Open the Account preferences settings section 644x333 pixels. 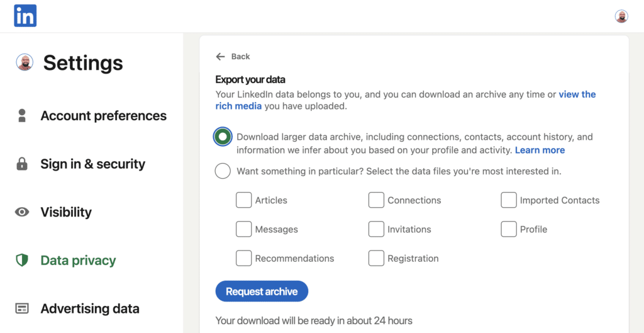tap(92, 116)
